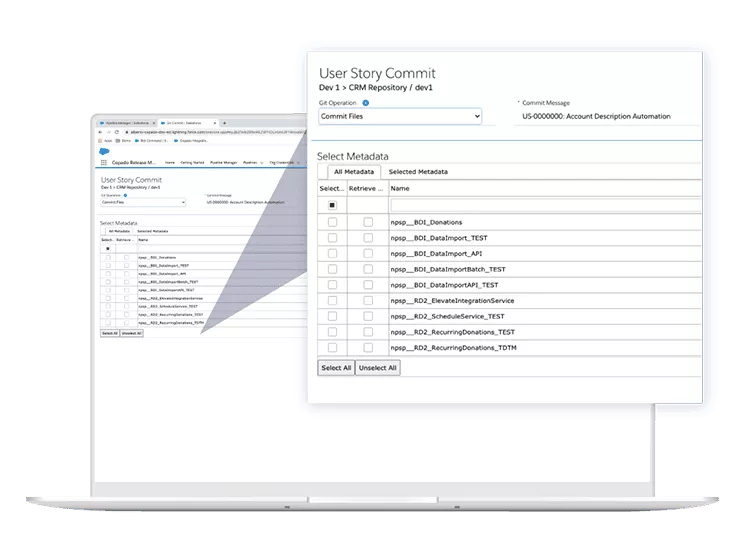Open the Commit Files dropdown on the laptop screen

(143, 202)
